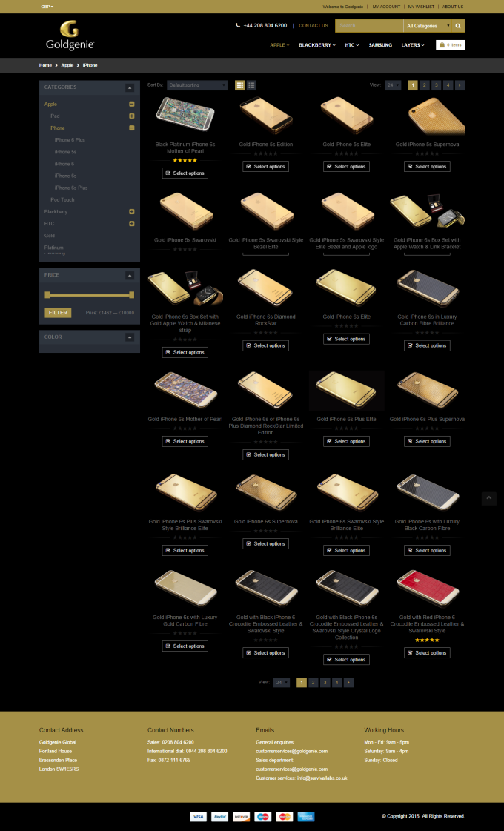Click the PayPal payment icon
Image resolution: width=504 pixels, height=831 pixels.
220,817
